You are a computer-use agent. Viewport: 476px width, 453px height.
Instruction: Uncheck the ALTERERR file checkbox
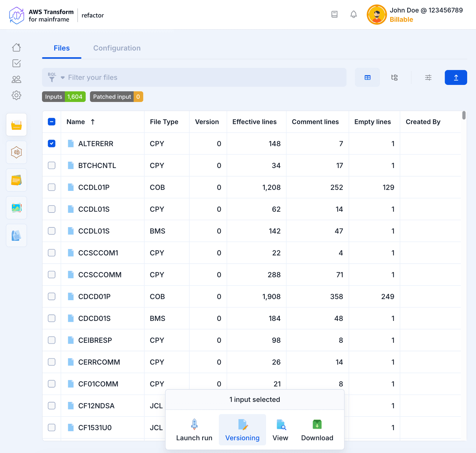point(52,144)
